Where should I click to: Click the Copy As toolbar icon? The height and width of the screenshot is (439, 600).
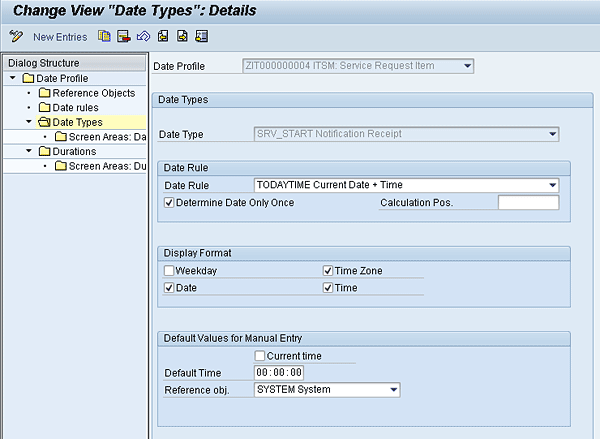coord(105,37)
